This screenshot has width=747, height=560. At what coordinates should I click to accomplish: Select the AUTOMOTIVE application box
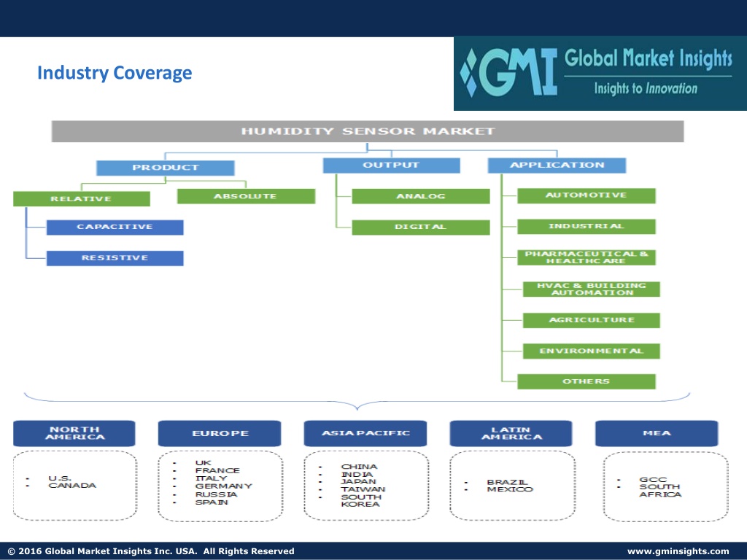[587, 195]
